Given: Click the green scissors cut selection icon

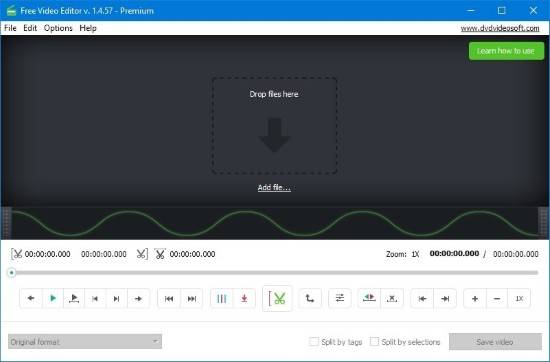Looking at the screenshot, I should pyautogui.click(x=277, y=299).
